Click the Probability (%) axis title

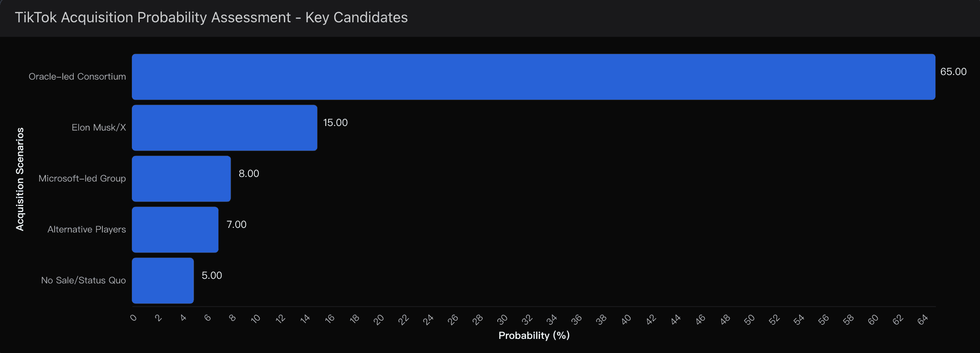(534, 336)
